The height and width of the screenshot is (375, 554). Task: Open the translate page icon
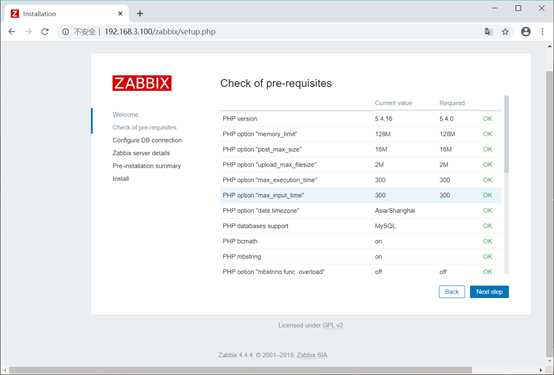pos(488,32)
